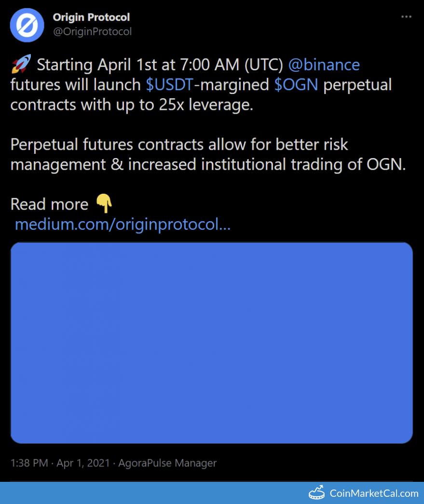Click the Origin Protocol profile avatar
Image resolution: width=424 pixels, height=504 pixels.
(x=27, y=25)
